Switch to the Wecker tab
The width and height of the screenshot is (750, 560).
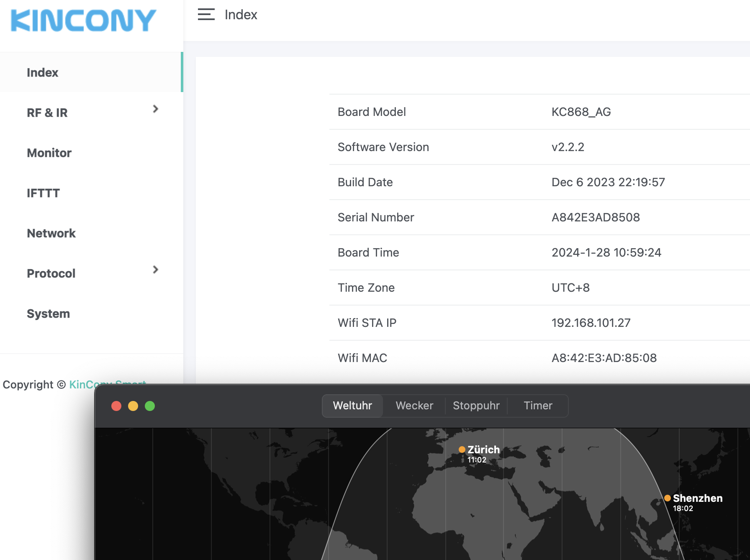[x=414, y=406]
